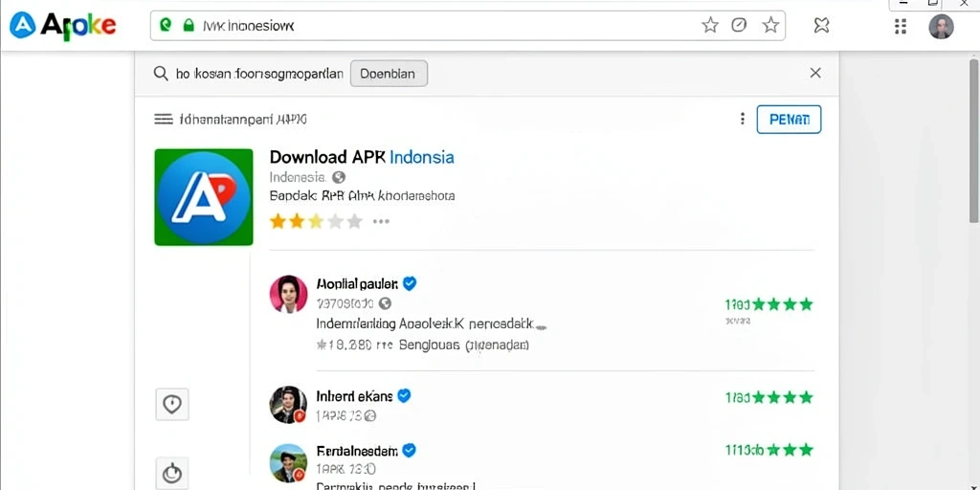This screenshot has height=490, width=980.
Task: Click the green lock icon in address bar
Action: click(x=189, y=26)
